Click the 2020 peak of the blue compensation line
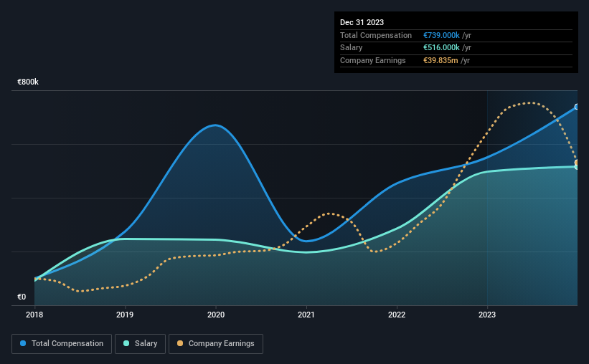 [215, 125]
